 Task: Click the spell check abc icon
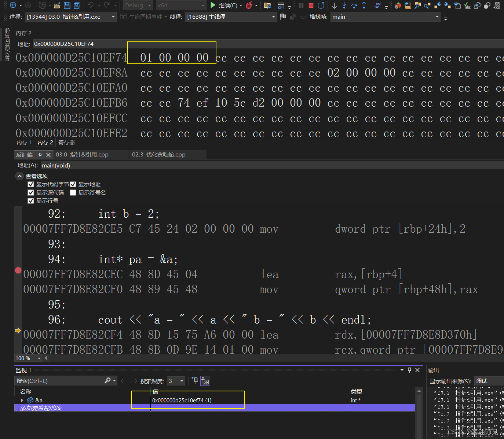(467, 5)
